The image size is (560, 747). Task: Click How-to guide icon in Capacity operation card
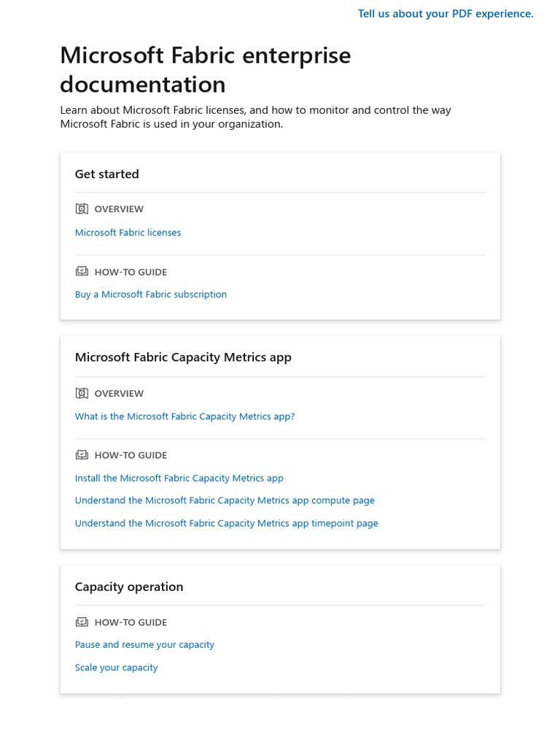pyautogui.click(x=82, y=622)
